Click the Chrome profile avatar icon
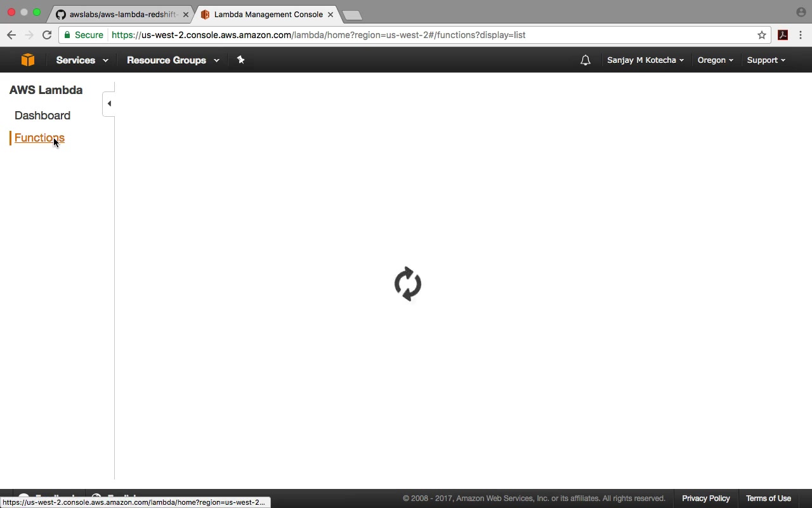812x508 pixels. (x=801, y=12)
